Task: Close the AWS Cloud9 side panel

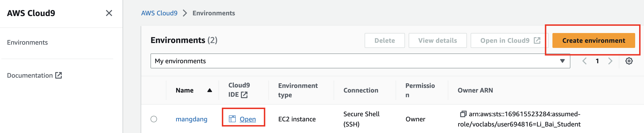Action: (109, 13)
